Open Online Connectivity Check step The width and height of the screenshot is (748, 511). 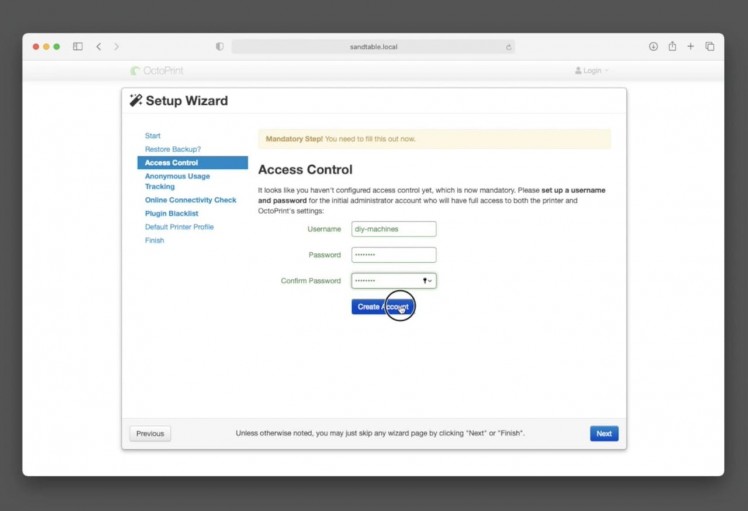190,200
